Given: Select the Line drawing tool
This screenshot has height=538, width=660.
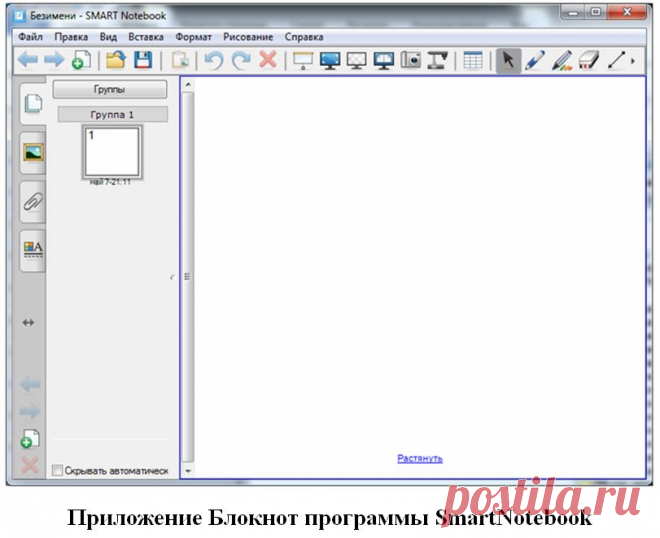Looking at the screenshot, I should click(617, 60).
